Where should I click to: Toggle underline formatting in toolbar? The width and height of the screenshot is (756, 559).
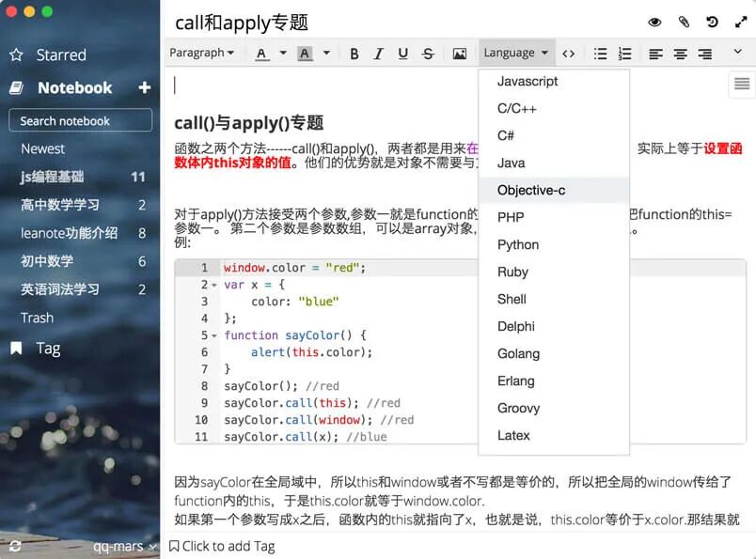tap(403, 54)
